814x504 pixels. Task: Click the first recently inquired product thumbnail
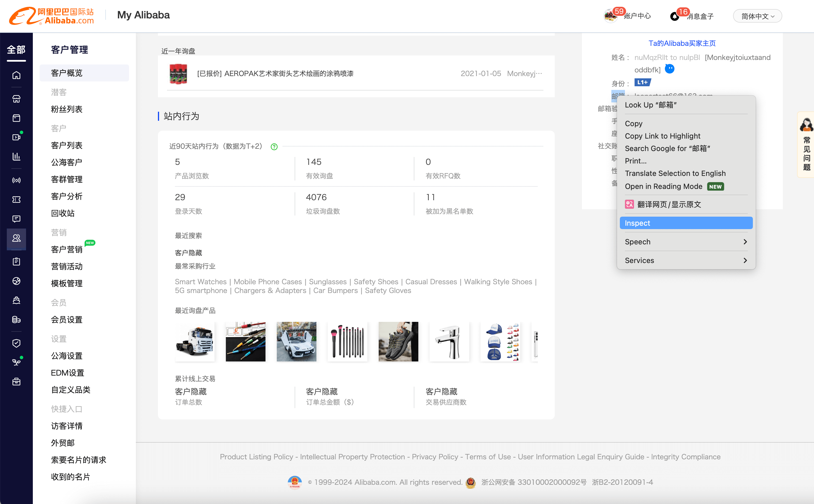(196, 341)
